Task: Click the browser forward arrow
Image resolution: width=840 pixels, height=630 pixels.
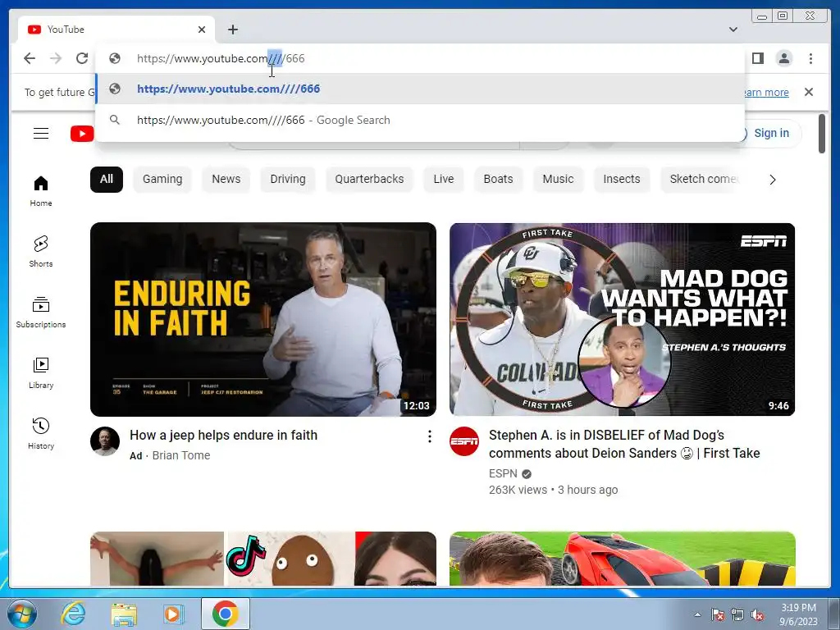Action: click(56, 58)
